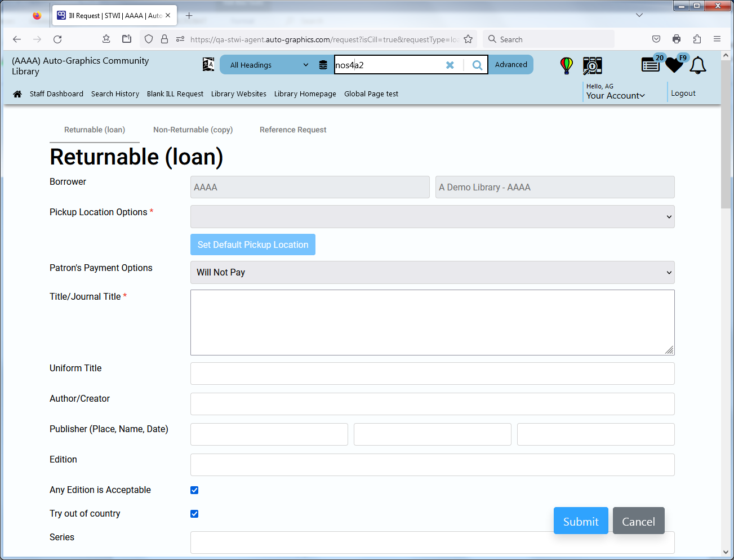The width and height of the screenshot is (734, 560).
Task: Go forward in browser
Action: tap(37, 39)
